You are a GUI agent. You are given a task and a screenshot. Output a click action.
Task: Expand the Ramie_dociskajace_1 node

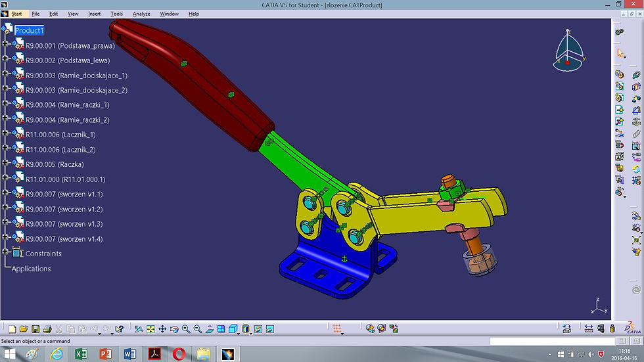pos(5,74)
